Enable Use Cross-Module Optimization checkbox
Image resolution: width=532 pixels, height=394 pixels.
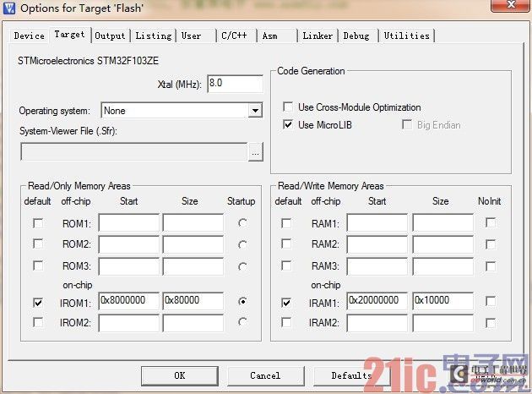[x=288, y=107]
